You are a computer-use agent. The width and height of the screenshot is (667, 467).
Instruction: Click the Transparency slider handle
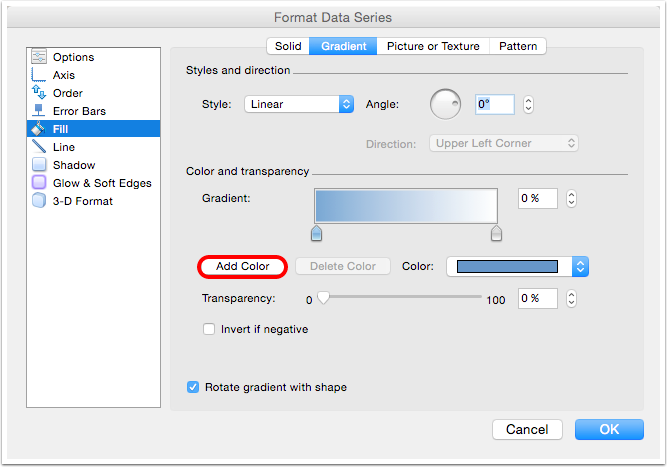[x=323, y=298]
